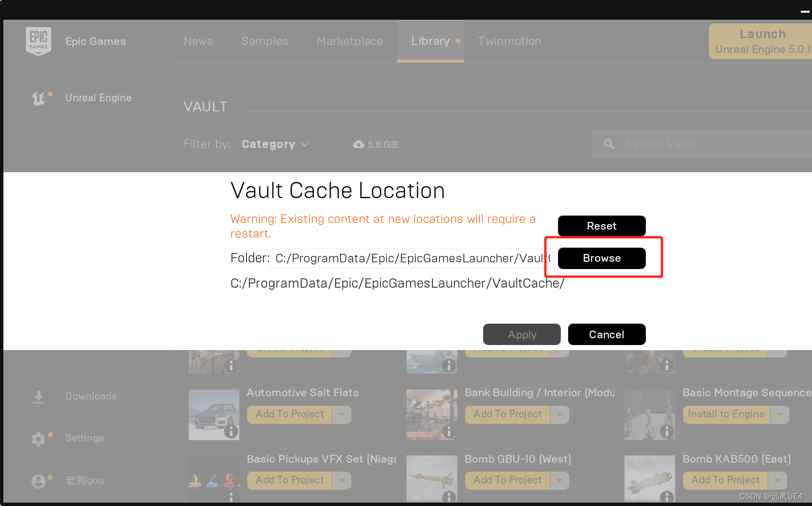Open Bank Building / Interior thumbnail
The width and height of the screenshot is (812, 506).
point(432,415)
